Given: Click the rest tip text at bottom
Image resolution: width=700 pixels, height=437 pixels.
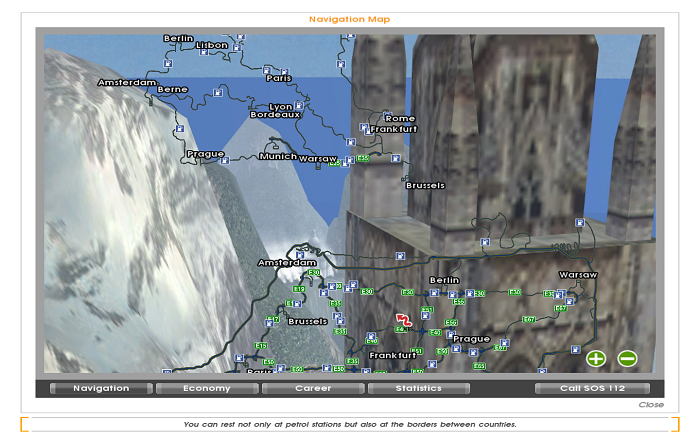Looking at the screenshot, I should pyautogui.click(x=350, y=424).
